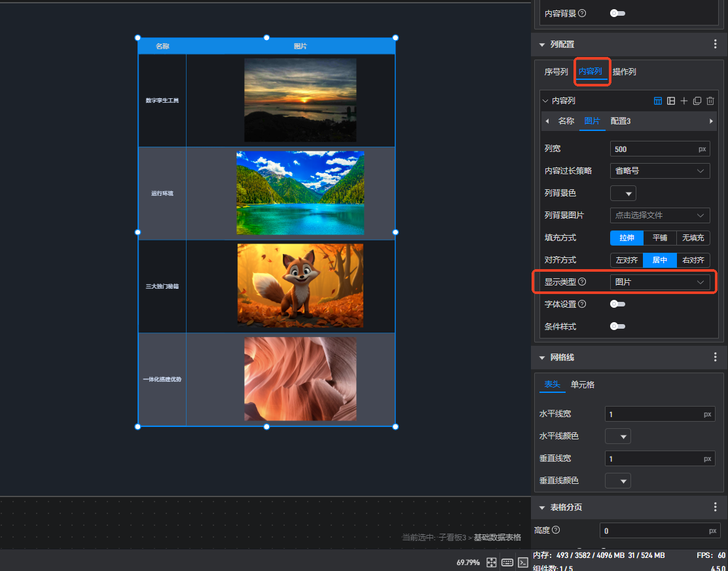
Task: Click the 69.79% zoom percentage
Action: 468,562
